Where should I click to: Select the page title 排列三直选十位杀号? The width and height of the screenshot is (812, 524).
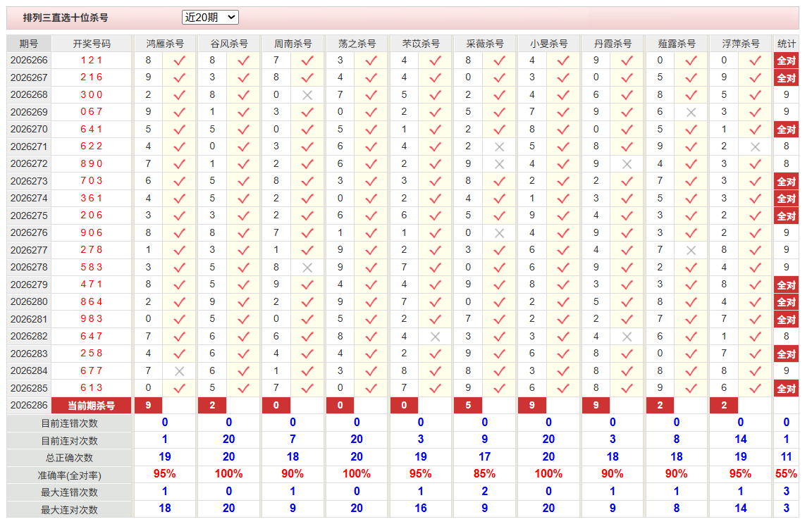click(66, 18)
